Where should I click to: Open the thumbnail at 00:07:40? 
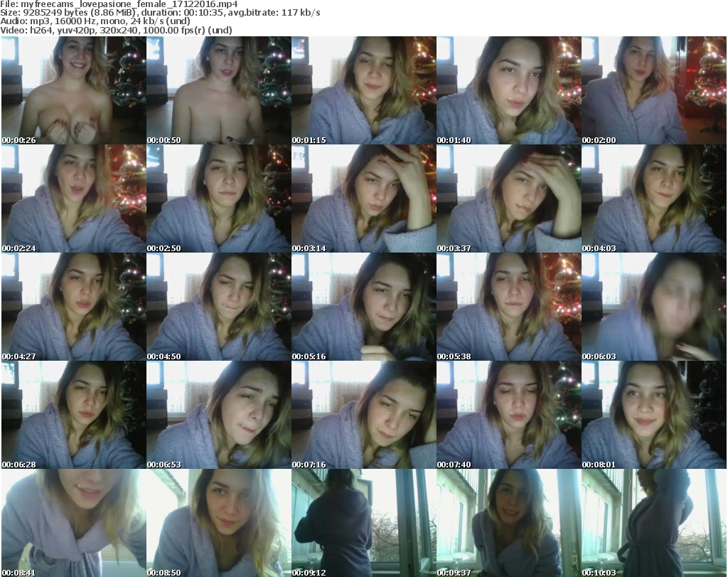[508, 415]
